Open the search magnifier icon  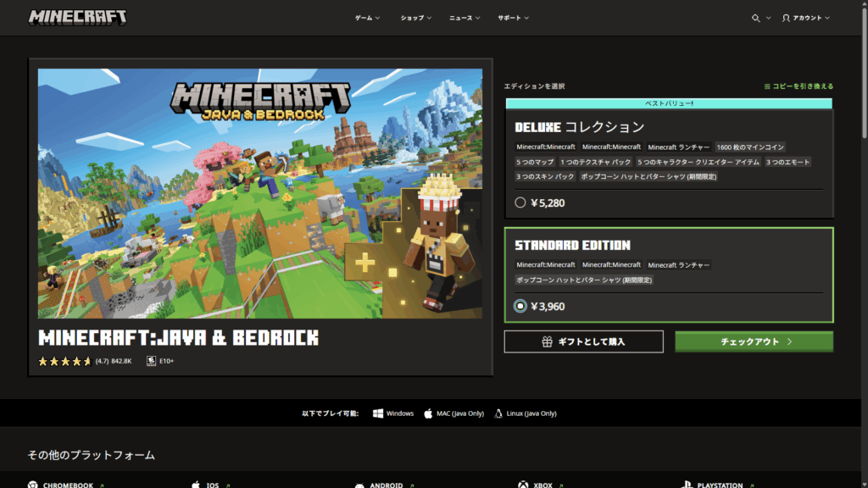pos(755,19)
